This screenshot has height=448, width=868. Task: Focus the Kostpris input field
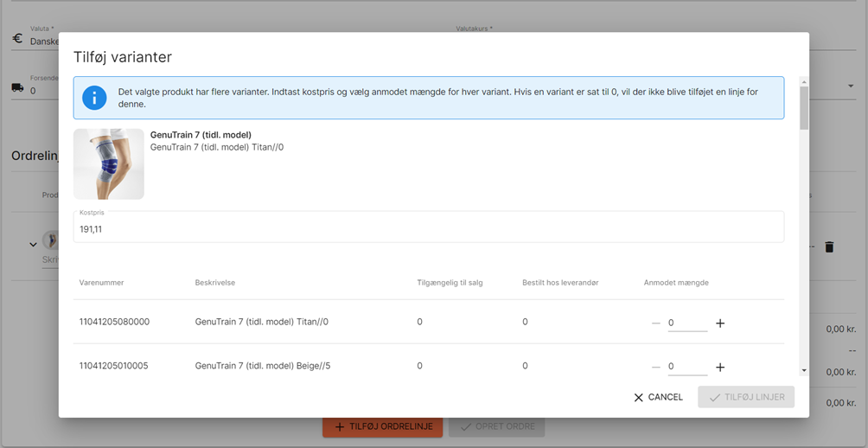click(x=429, y=227)
